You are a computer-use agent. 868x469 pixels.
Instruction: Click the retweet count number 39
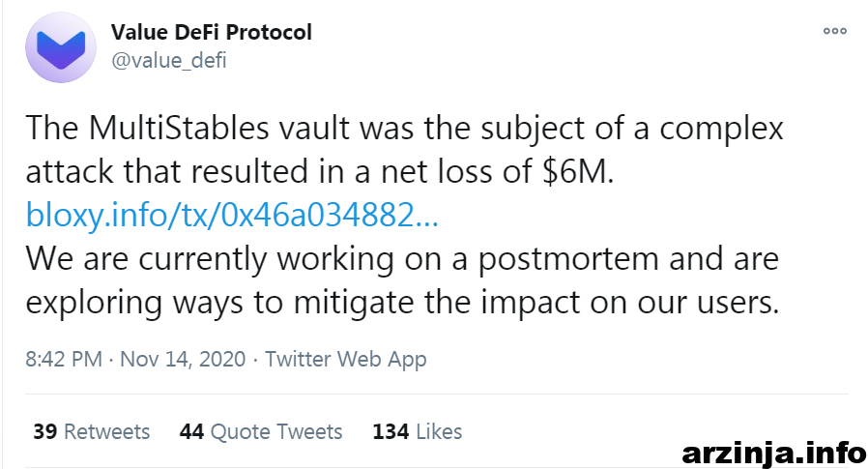pos(44,431)
